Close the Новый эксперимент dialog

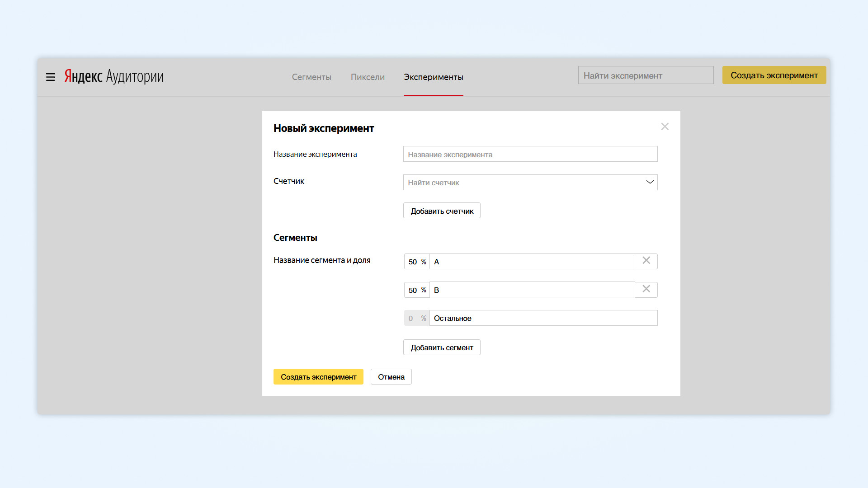tap(665, 127)
